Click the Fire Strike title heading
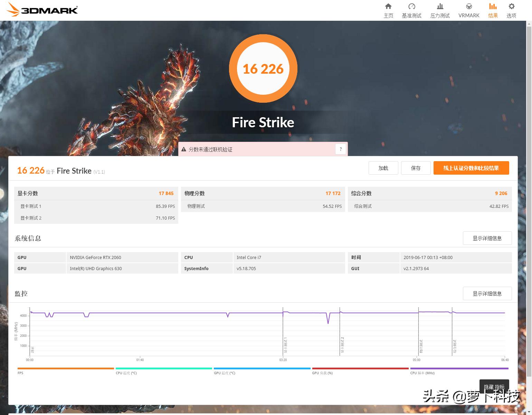532x415 pixels. (x=263, y=122)
